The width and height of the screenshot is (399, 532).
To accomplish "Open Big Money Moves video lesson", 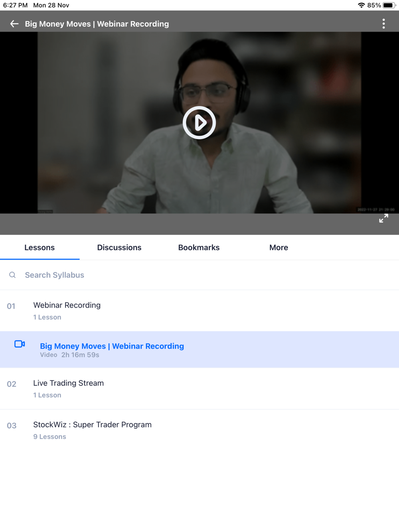I will pyautogui.click(x=199, y=349).
